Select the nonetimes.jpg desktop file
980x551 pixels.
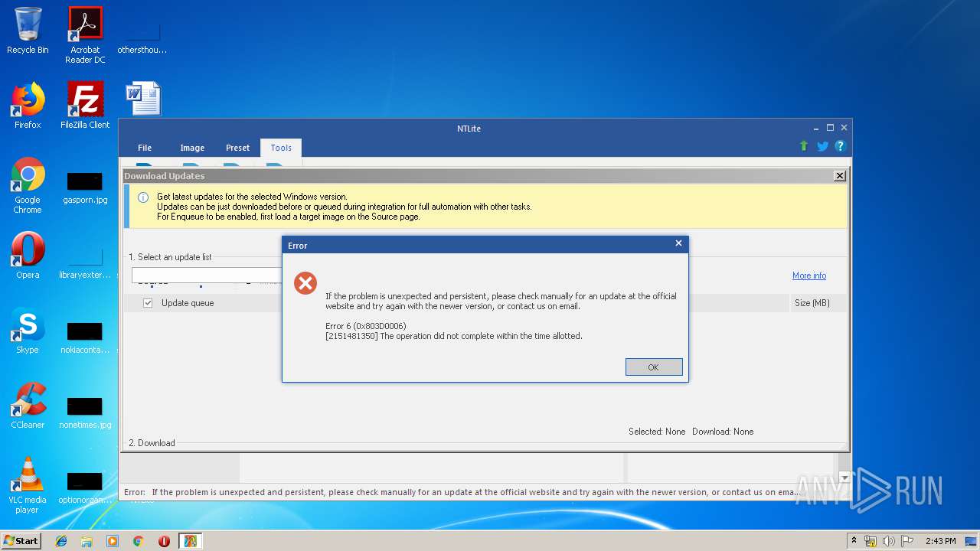point(85,412)
